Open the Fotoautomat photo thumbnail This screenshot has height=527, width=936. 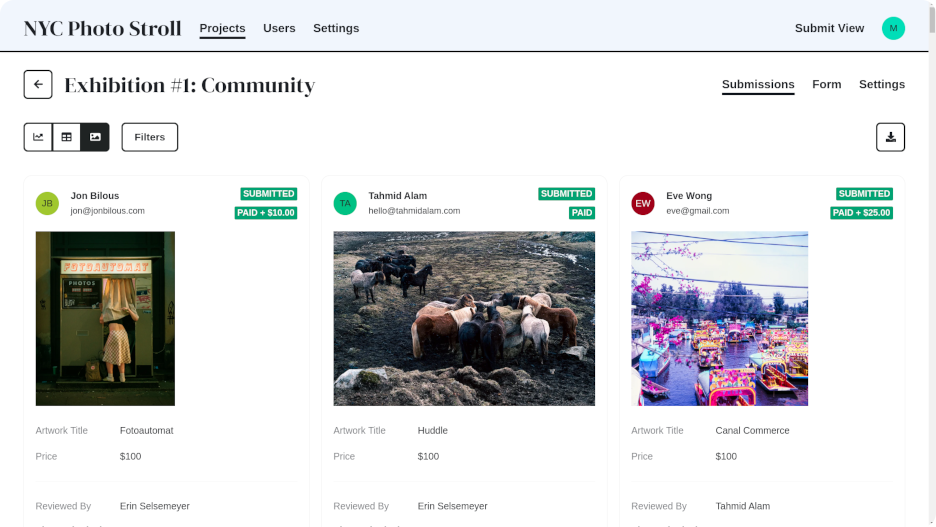point(105,319)
